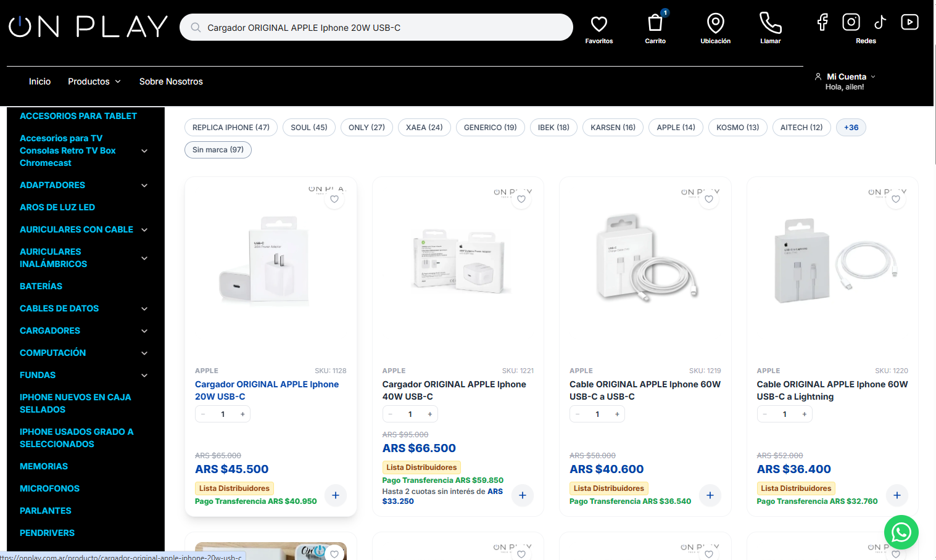Open the YouTube social icon
The image size is (936, 560).
(x=909, y=22)
